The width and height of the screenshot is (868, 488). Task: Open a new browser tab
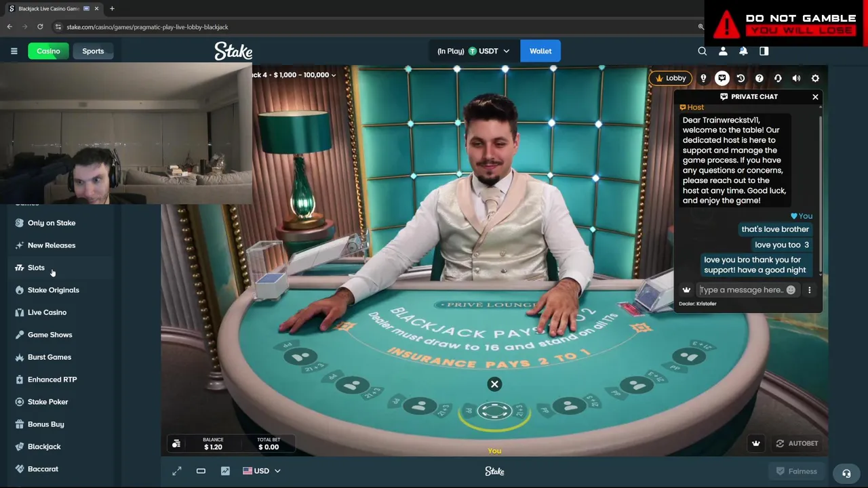(112, 9)
